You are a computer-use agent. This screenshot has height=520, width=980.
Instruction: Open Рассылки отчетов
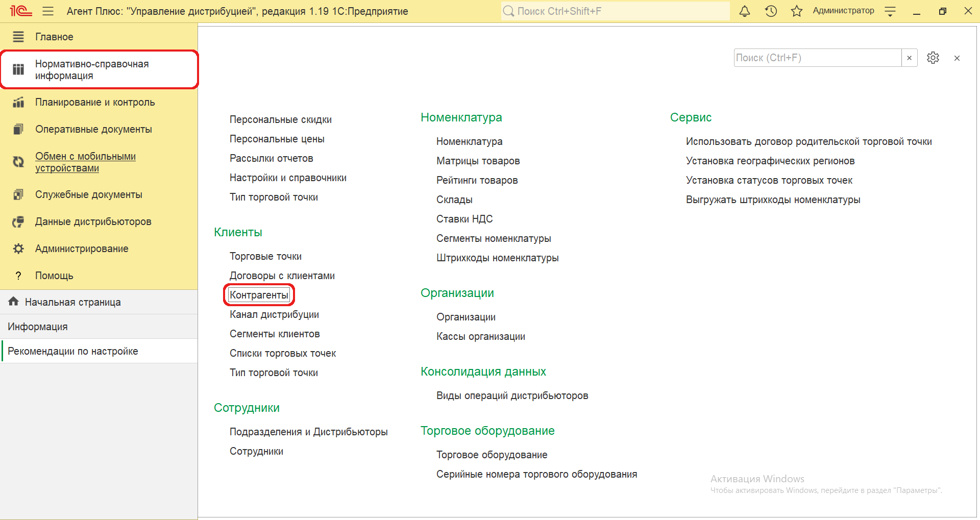point(272,158)
